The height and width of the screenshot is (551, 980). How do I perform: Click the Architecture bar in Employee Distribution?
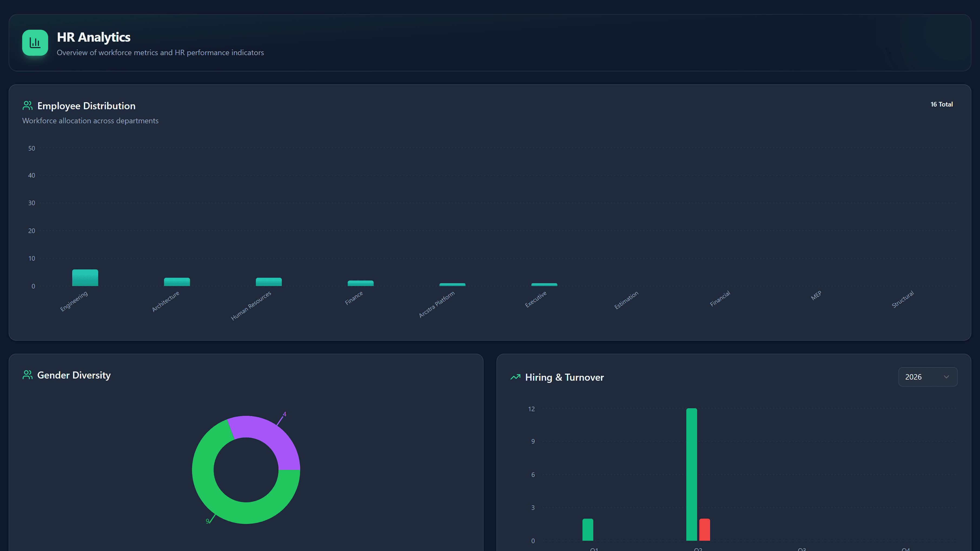coord(177,282)
